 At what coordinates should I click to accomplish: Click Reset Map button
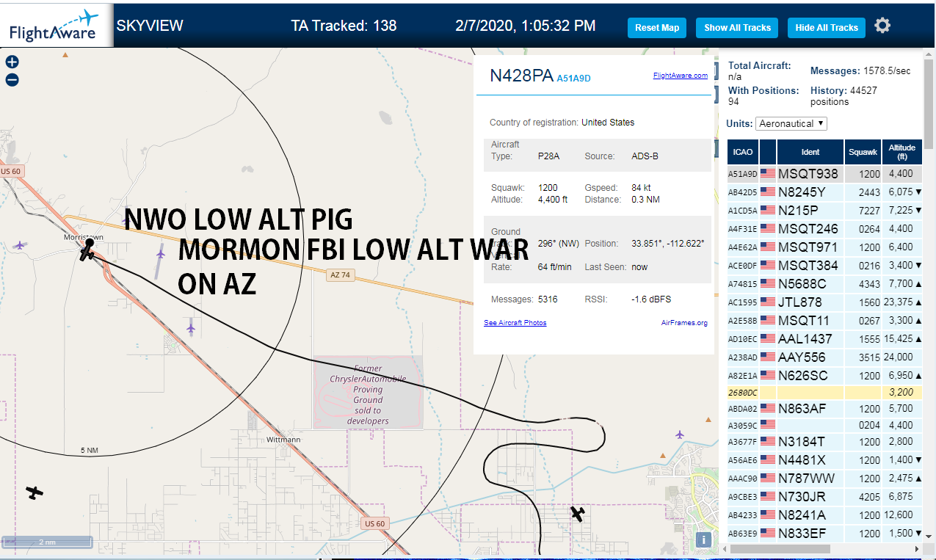point(657,28)
